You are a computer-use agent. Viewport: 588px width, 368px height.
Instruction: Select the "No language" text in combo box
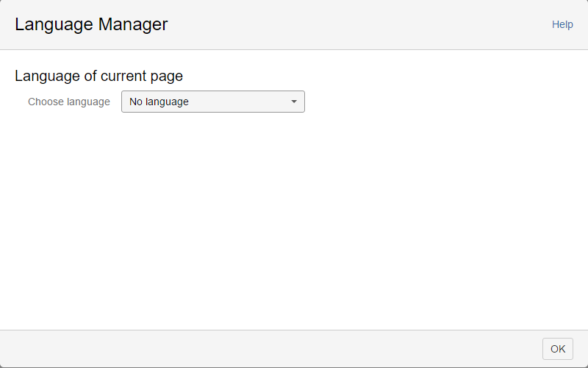point(159,102)
